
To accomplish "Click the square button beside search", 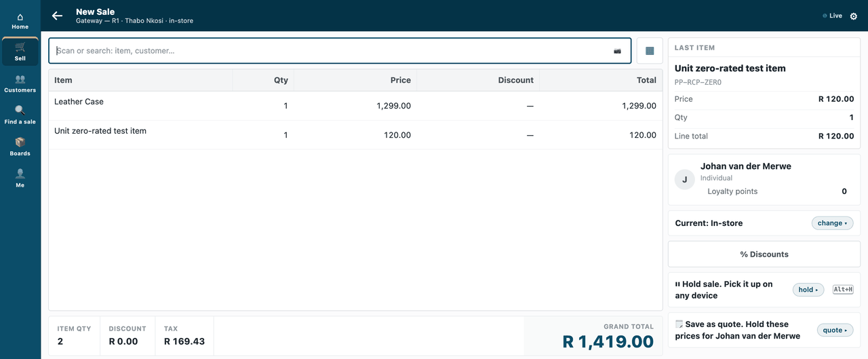I will 650,51.
